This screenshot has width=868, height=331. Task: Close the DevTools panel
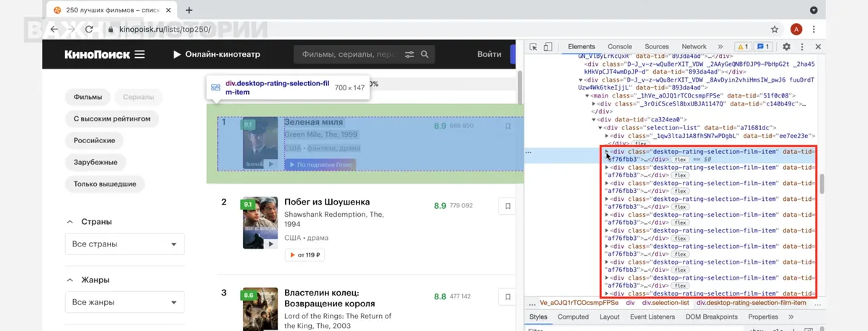tap(818, 46)
